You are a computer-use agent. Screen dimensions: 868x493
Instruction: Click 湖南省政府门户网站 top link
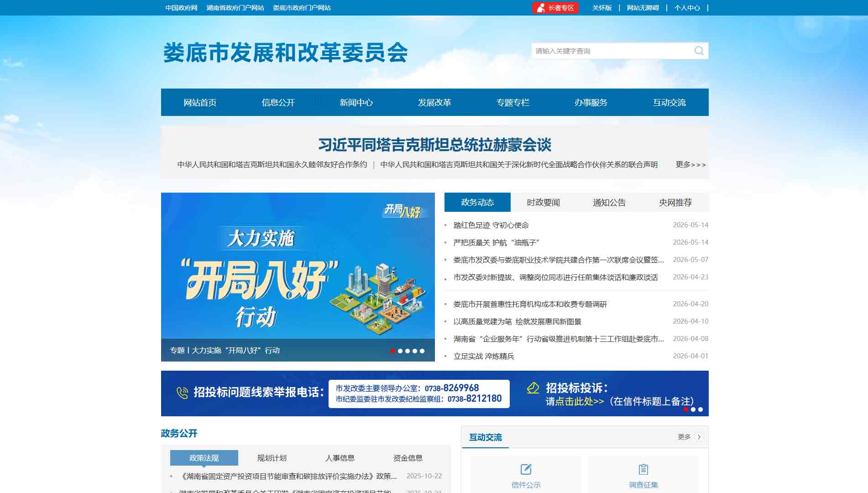[235, 8]
